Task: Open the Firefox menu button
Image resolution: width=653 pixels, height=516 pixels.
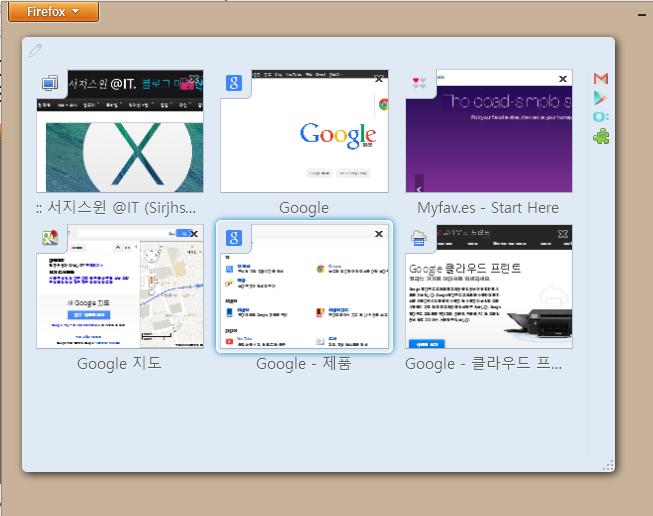Action: pyautogui.click(x=53, y=11)
